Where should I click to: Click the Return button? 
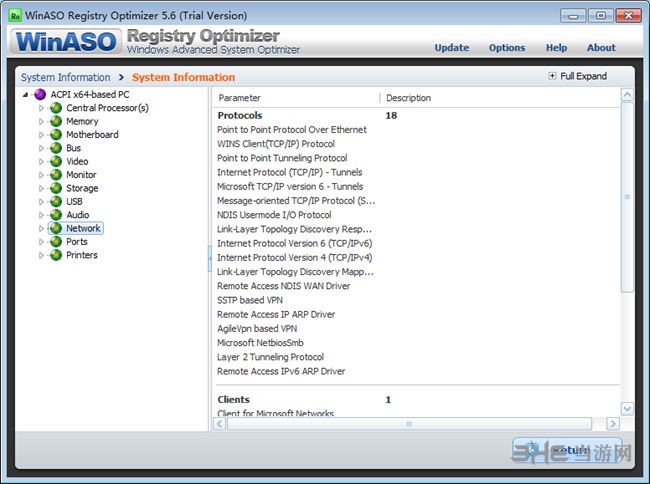pos(567,450)
